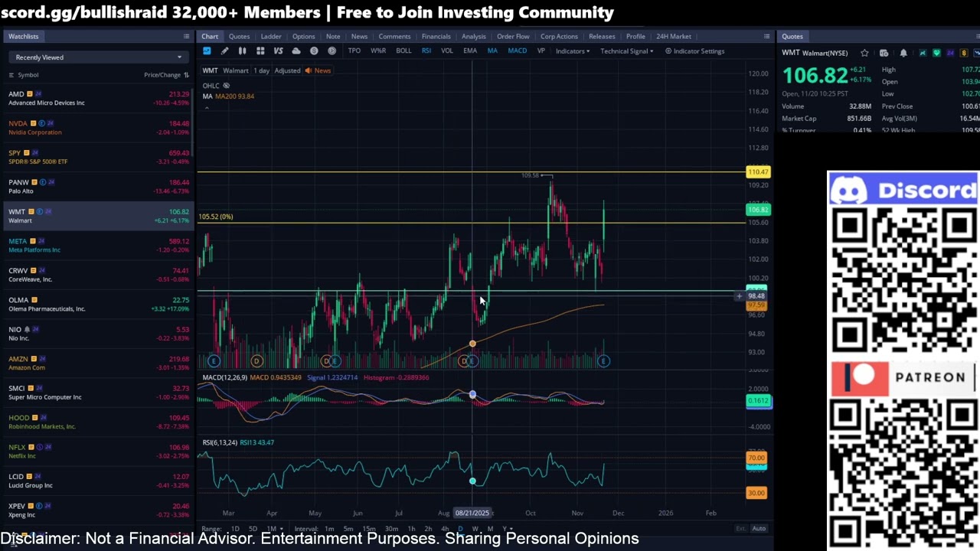The height and width of the screenshot is (551, 980).
Task: Open the Recently Viewed watchlist dropdown
Action: click(98, 57)
